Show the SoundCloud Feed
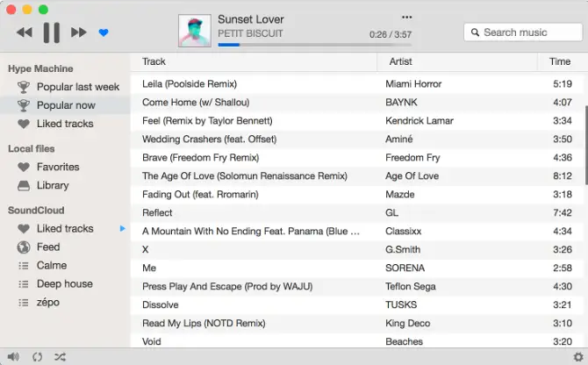The width and height of the screenshot is (588, 365). click(x=48, y=247)
